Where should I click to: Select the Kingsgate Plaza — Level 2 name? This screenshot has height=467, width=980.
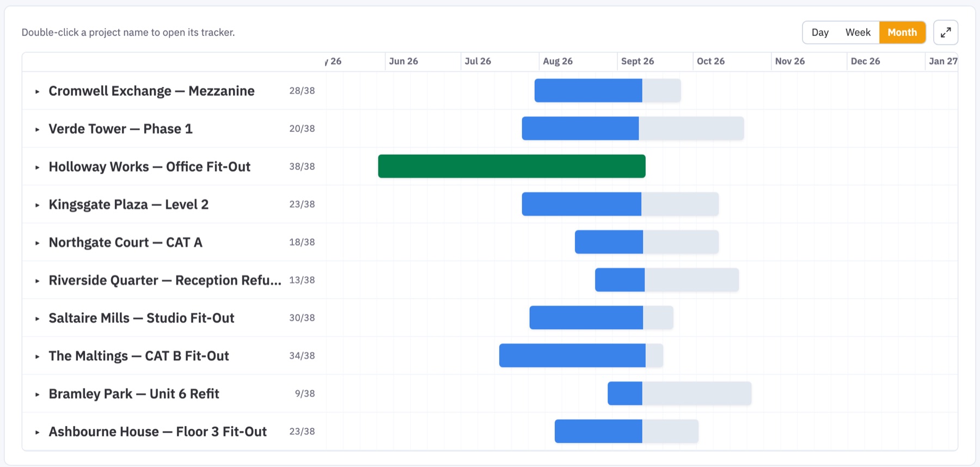point(128,204)
